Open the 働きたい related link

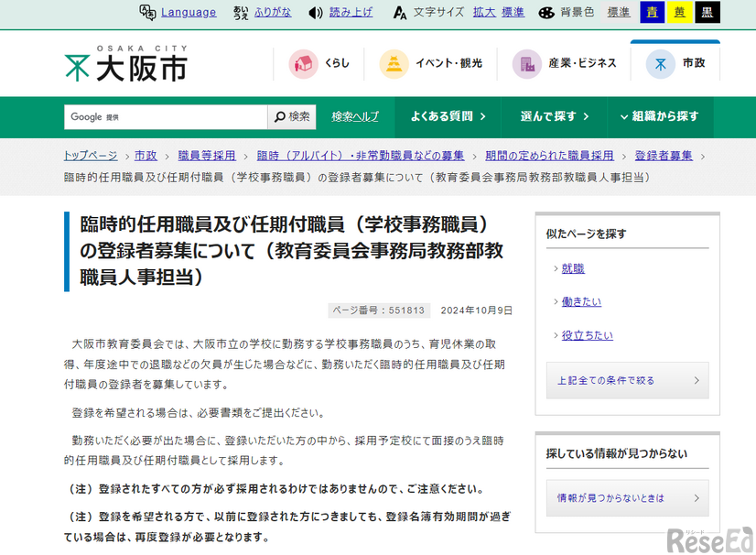[581, 302]
